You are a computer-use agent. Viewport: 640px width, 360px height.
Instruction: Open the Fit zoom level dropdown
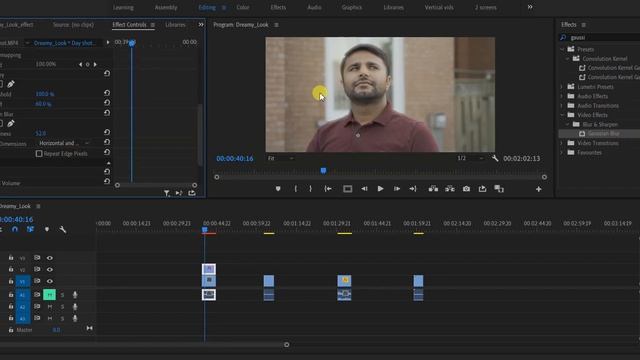pos(280,158)
